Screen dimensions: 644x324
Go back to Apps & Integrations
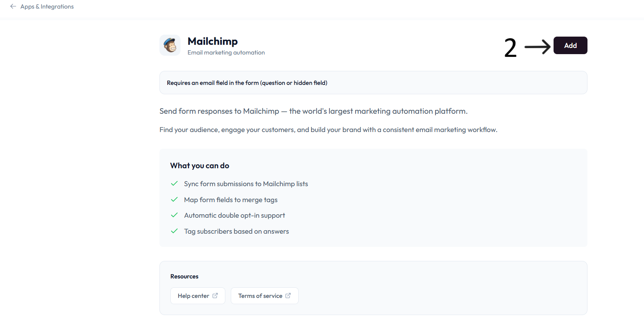[x=47, y=7]
